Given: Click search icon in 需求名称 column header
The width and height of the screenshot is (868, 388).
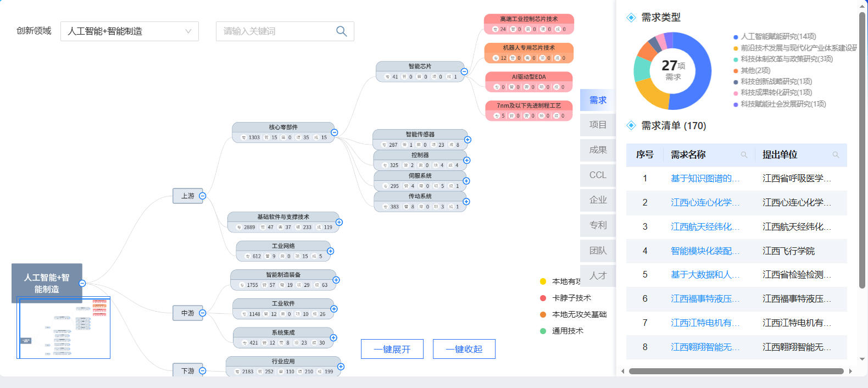Looking at the screenshot, I should (744, 155).
